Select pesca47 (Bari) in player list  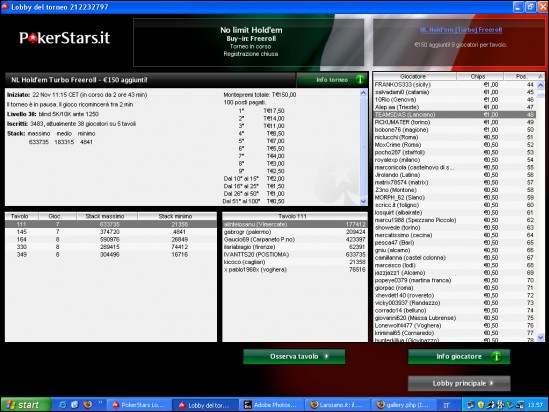(454, 243)
